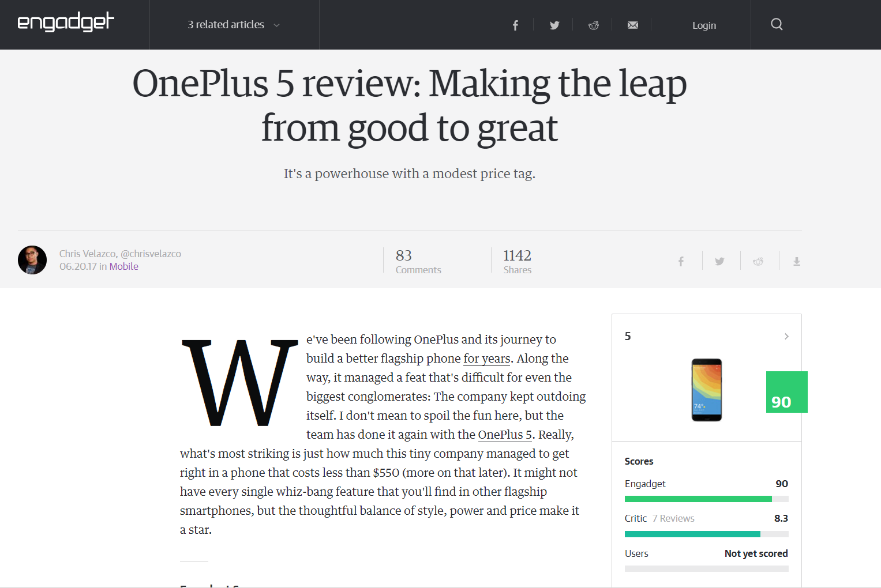Click the grey Twitter icon beside Shares
881x588 pixels.
(719, 262)
